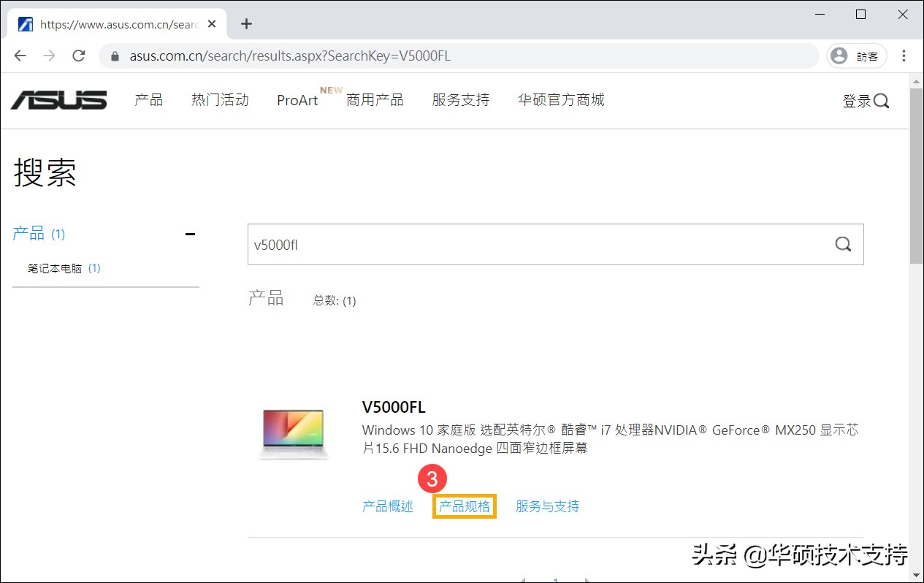Image resolution: width=924 pixels, height=583 pixels.
Task: Go back using the browser back arrow
Action: click(20, 56)
